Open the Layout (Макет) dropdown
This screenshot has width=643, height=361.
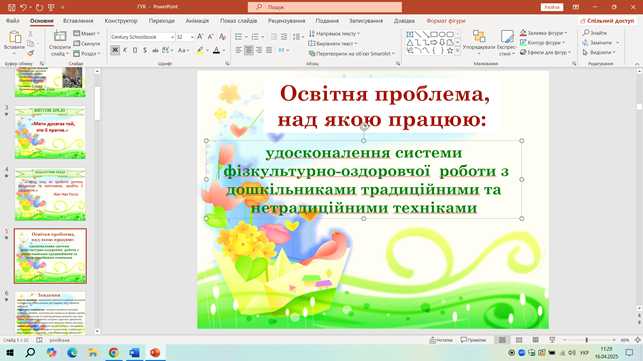click(87, 34)
